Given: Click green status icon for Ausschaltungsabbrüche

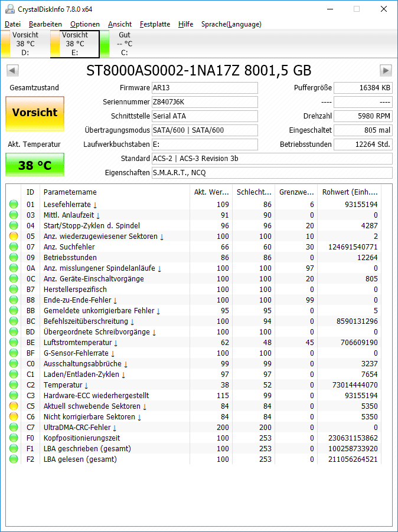Looking at the screenshot, I should point(14,363).
